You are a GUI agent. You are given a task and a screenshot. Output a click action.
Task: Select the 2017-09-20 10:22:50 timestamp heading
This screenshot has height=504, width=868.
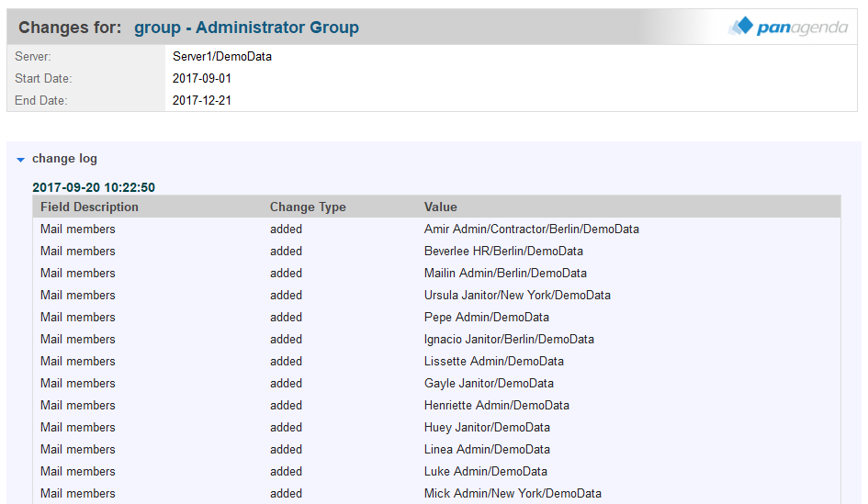click(x=94, y=187)
